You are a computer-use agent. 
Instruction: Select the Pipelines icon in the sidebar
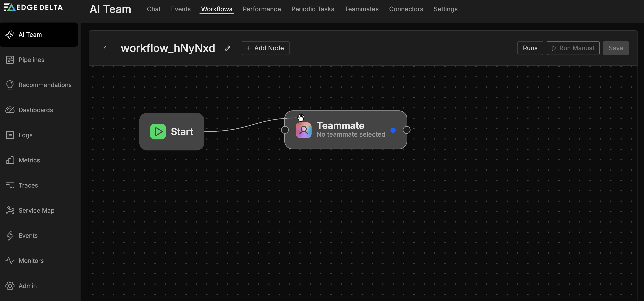point(10,60)
